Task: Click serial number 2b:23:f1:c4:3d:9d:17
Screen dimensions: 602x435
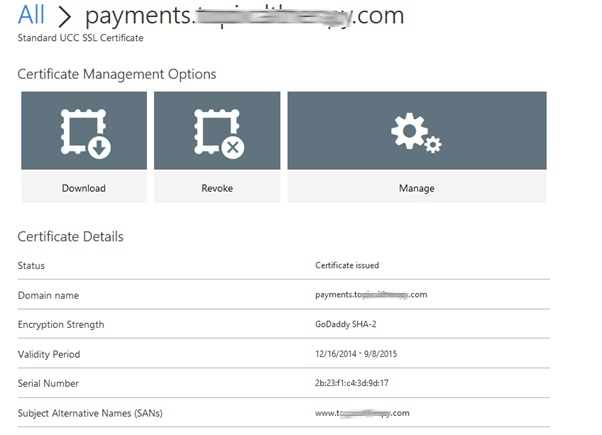Action: (x=352, y=383)
